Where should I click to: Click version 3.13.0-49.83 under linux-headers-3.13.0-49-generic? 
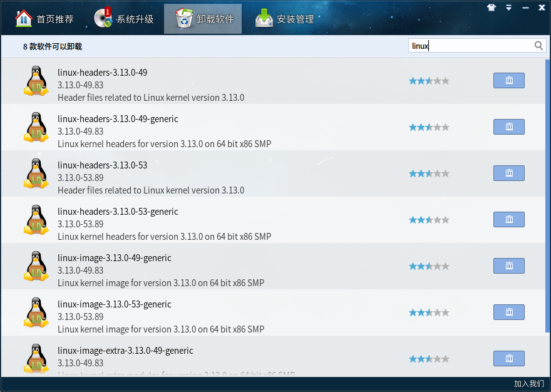[x=81, y=132]
